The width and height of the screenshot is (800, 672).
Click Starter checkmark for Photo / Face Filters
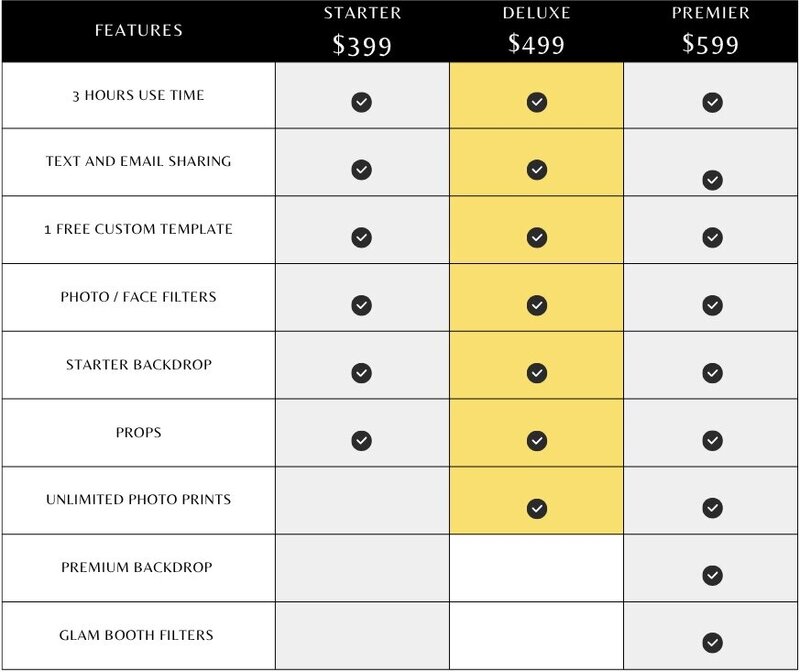361,305
